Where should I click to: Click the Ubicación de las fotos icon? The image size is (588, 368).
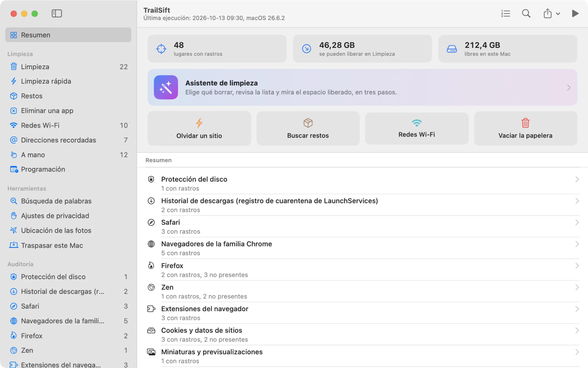(14, 231)
